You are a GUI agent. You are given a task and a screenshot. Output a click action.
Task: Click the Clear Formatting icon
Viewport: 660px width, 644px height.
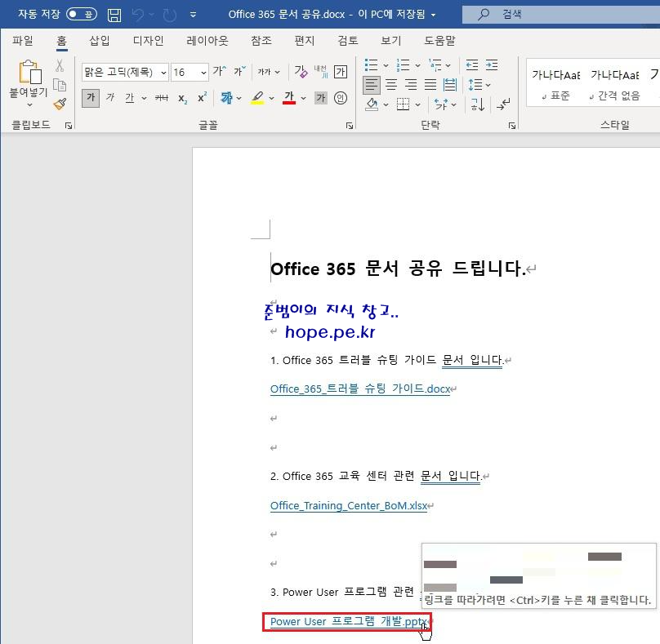301,72
